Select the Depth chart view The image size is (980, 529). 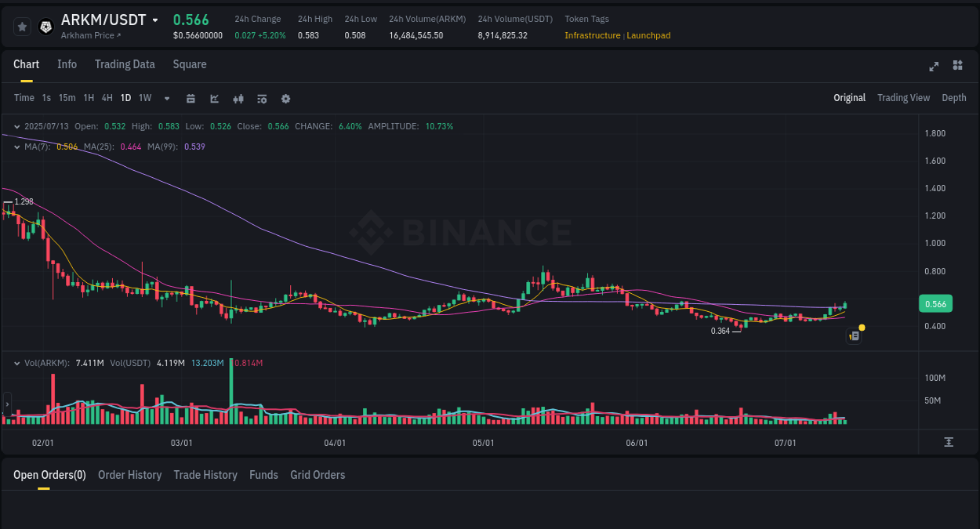(x=953, y=98)
